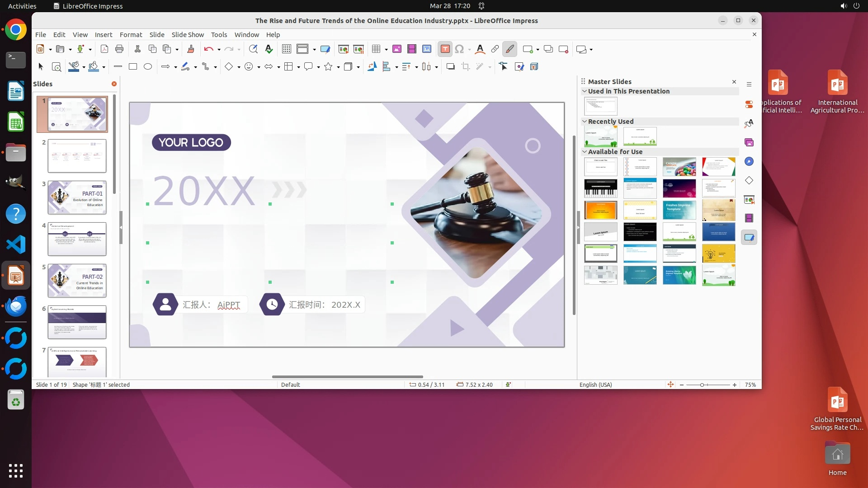This screenshot has width=868, height=488.
Task: Toggle the Shadow icon in the drawing toolbar
Action: click(x=450, y=67)
